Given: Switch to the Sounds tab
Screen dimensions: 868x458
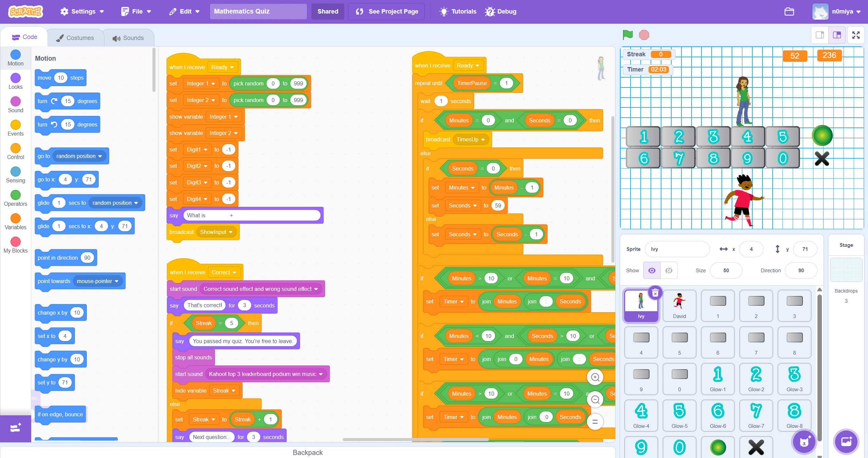Looking at the screenshot, I should pos(129,38).
